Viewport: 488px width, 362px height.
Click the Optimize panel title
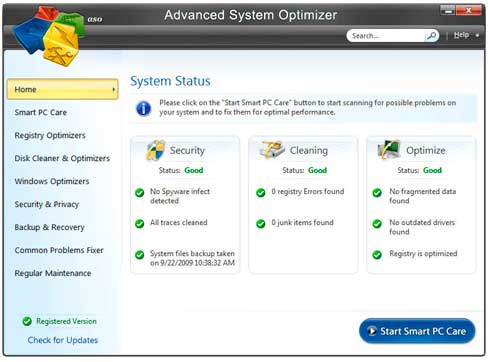(x=426, y=150)
